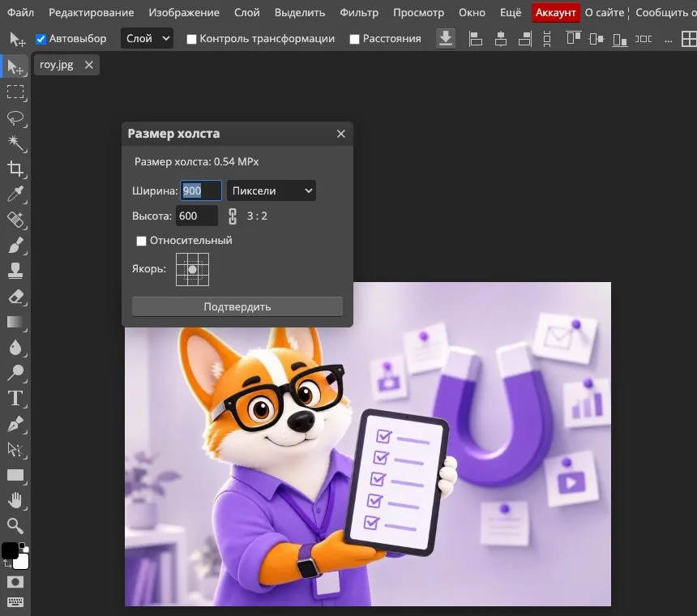Select the Dodge tool

click(15, 373)
